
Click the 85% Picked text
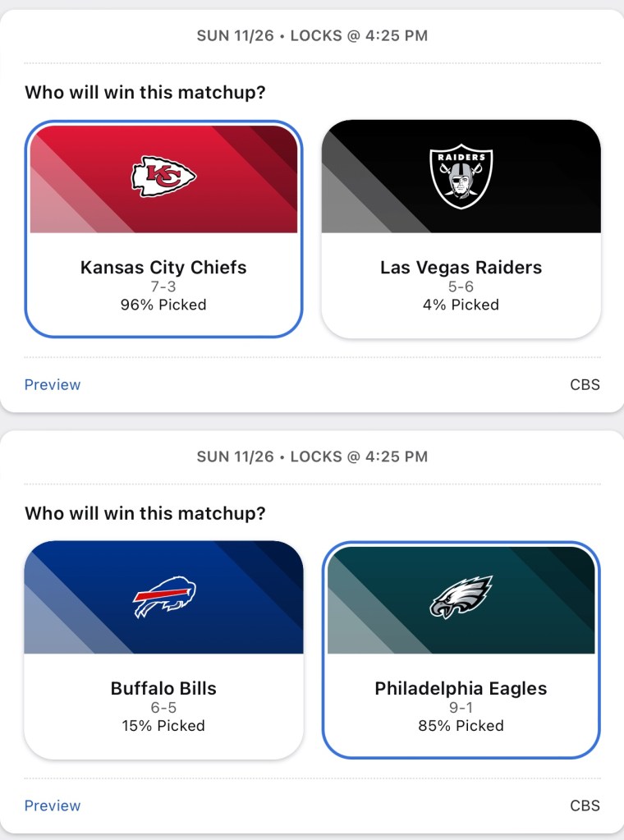coord(461,726)
